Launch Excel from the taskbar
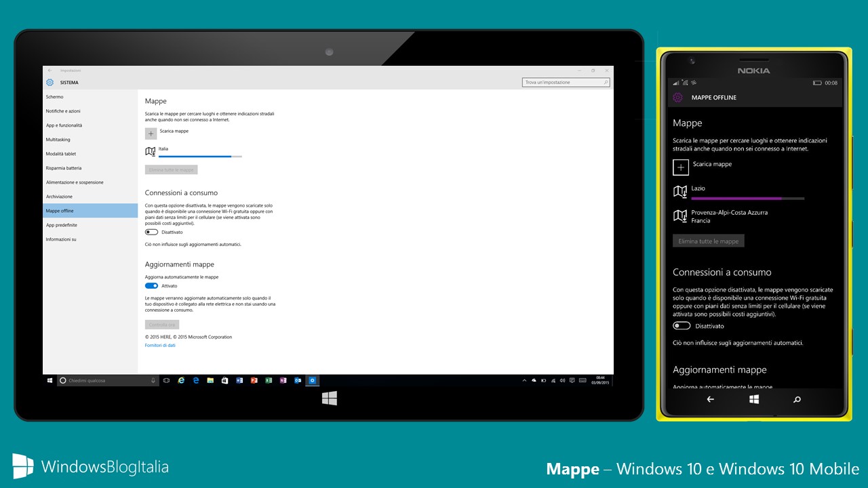 coord(269,381)
